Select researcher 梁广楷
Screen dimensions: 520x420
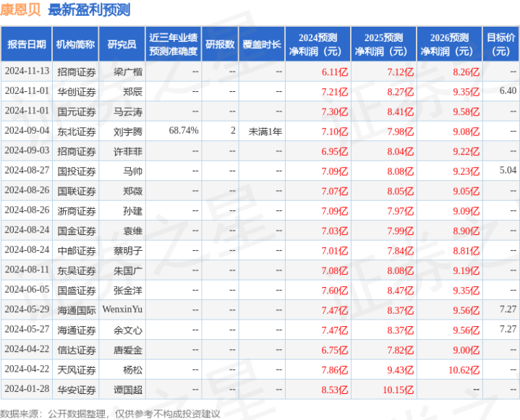128,72
